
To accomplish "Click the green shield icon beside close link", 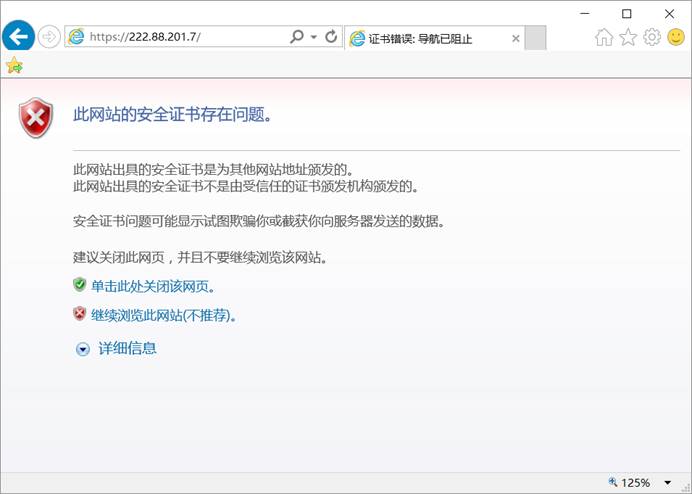I will pyautogui.click(x=80, y=285).
